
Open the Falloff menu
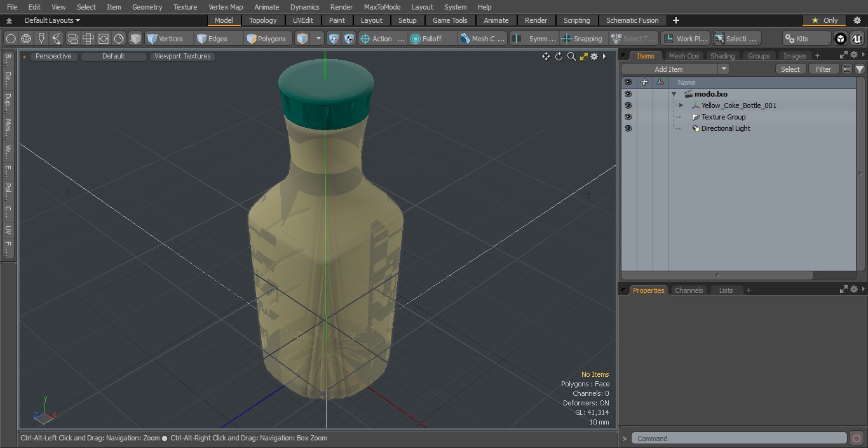pyautogui.click(x=432, y=39)
